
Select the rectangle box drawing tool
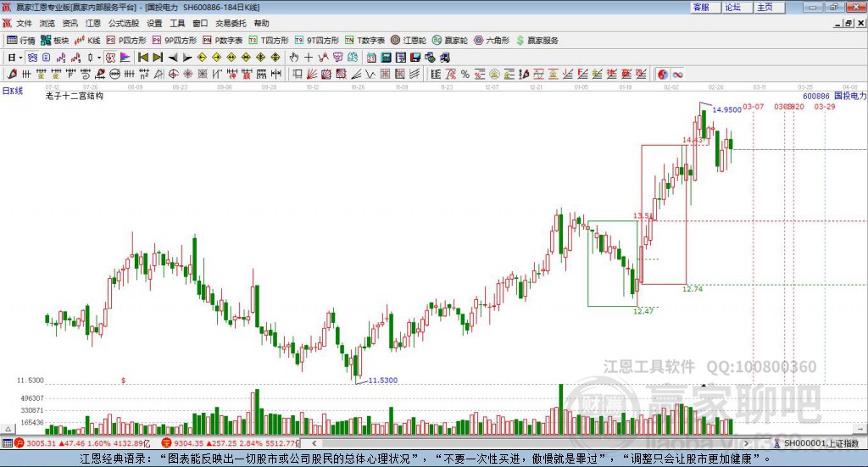(298, 74)
